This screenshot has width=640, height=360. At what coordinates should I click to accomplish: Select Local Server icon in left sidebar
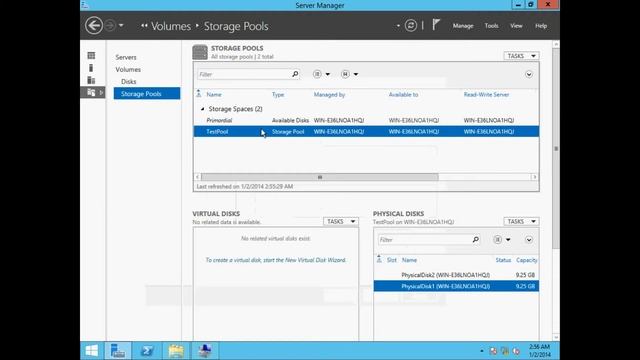pyautogui.click(x=91, y=68)
